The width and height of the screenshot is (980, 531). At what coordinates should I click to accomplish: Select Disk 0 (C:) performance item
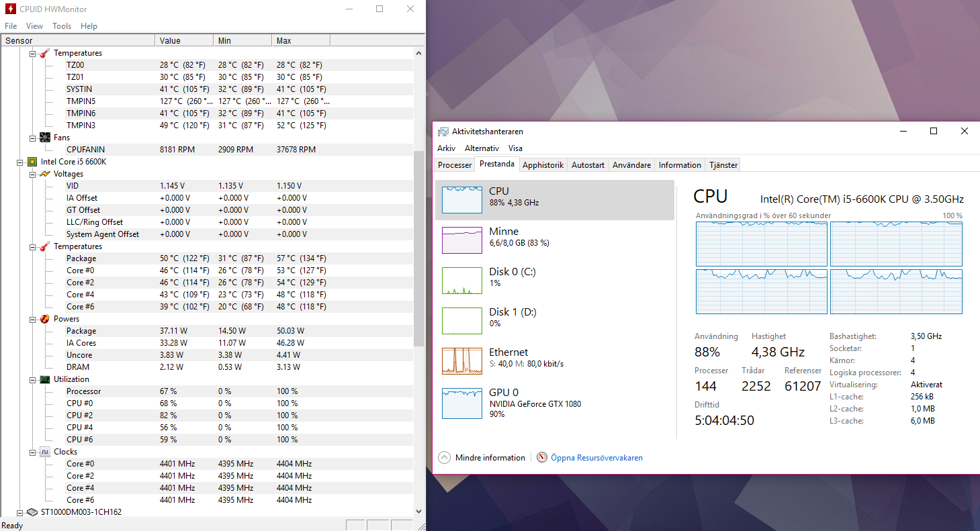pos(555,281)
